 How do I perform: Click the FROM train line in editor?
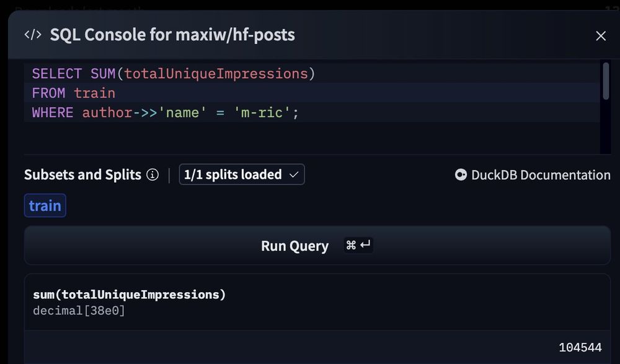coord(74,94)
